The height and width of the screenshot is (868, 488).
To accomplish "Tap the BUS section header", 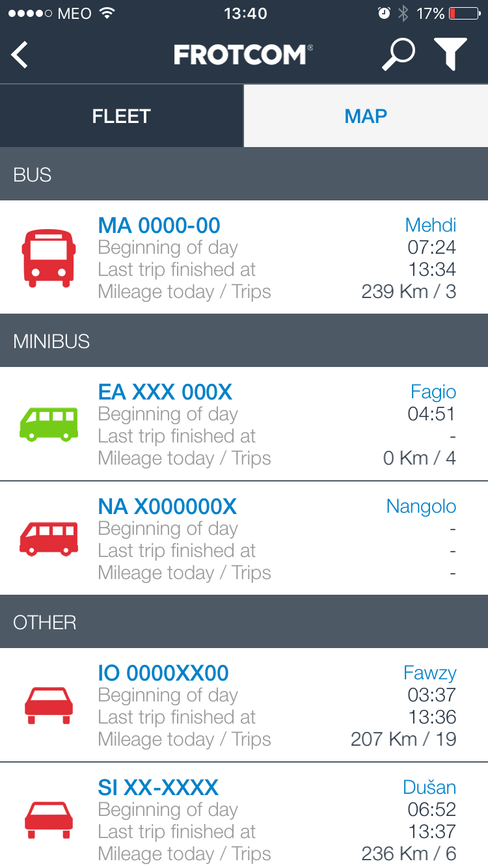I will pyautogui.click(x=244, y=174).
